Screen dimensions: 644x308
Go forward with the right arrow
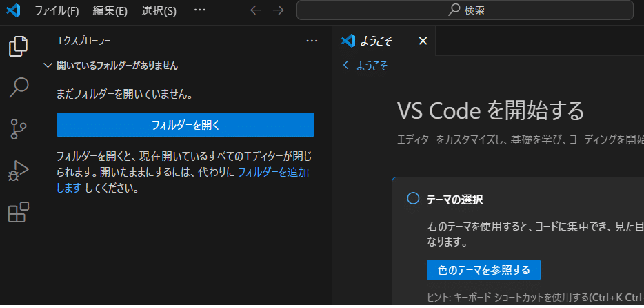279,10
